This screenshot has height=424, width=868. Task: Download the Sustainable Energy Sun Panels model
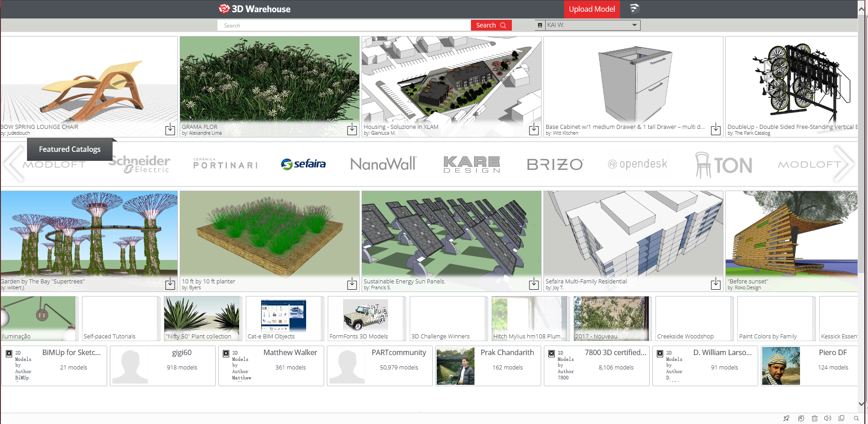533,284
